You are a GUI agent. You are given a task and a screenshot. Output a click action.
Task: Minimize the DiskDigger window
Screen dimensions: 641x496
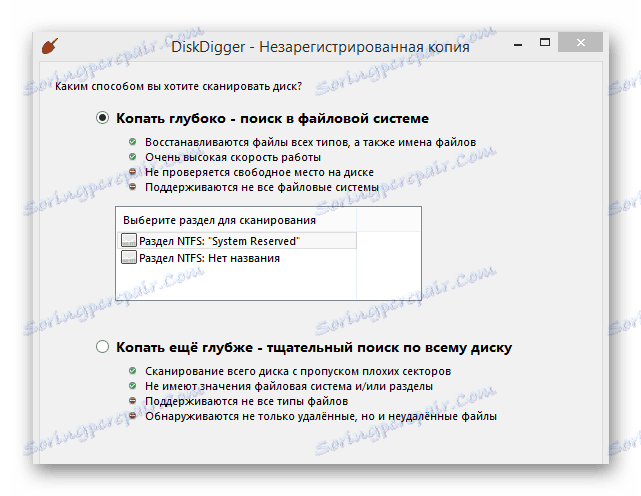[518, 43]
